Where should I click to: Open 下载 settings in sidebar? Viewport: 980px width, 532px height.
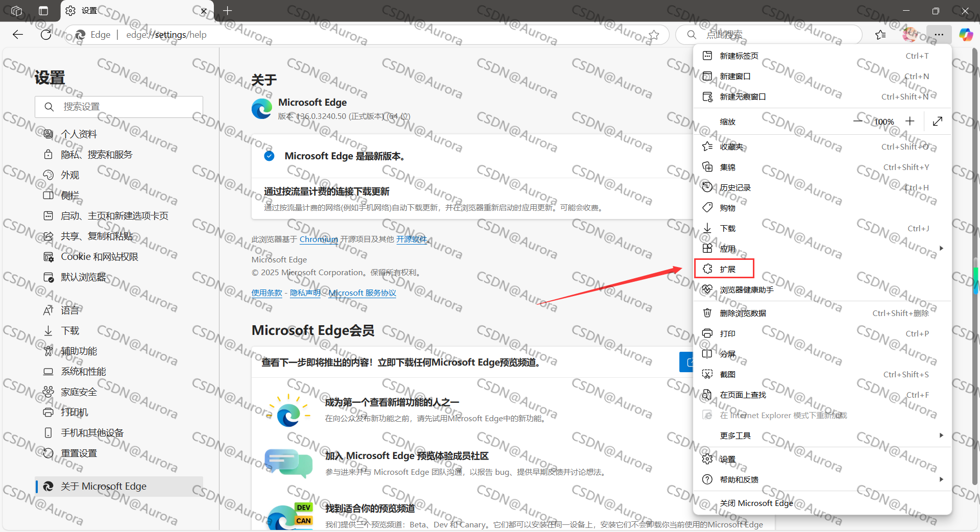pos(119,330)
